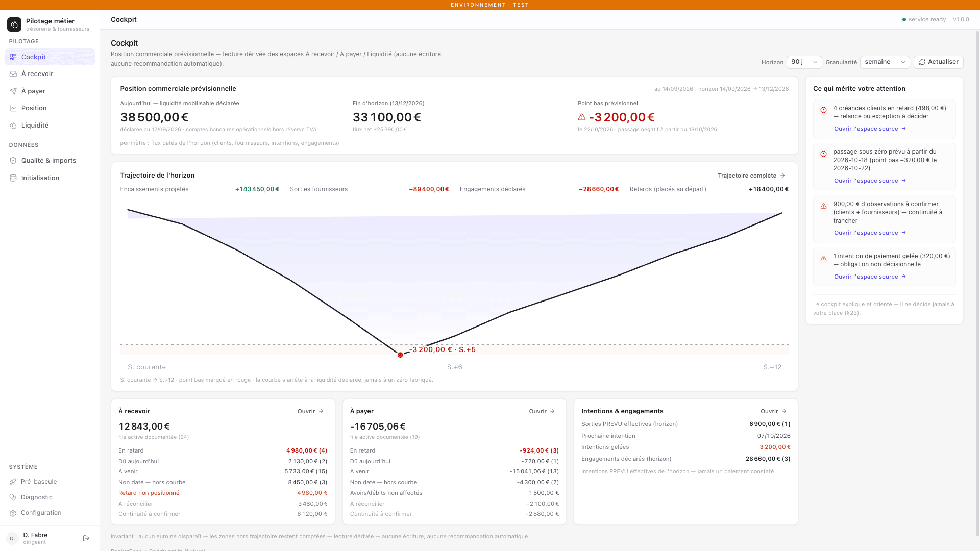Click the alert icon for créances clients en retard
The width and height of the screenshot is (980, 551).
click(x=823, y=110)
